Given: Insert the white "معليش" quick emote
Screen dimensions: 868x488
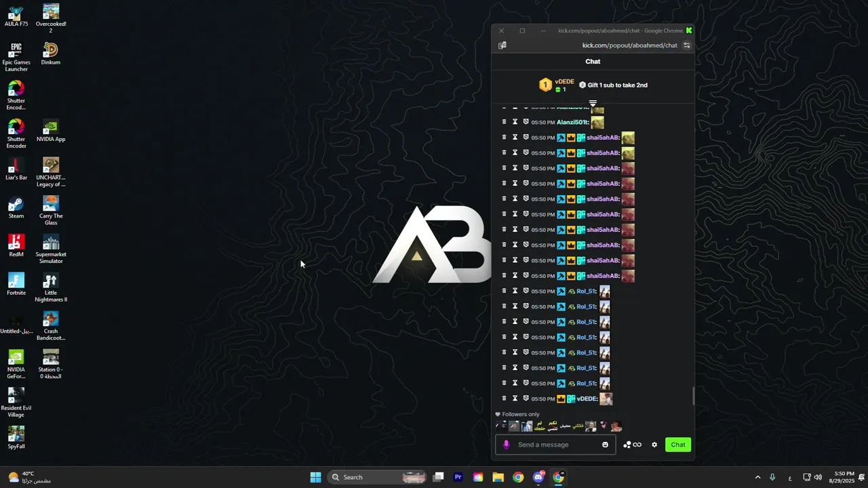Looking at the screenshot, I should pos(565,426).
